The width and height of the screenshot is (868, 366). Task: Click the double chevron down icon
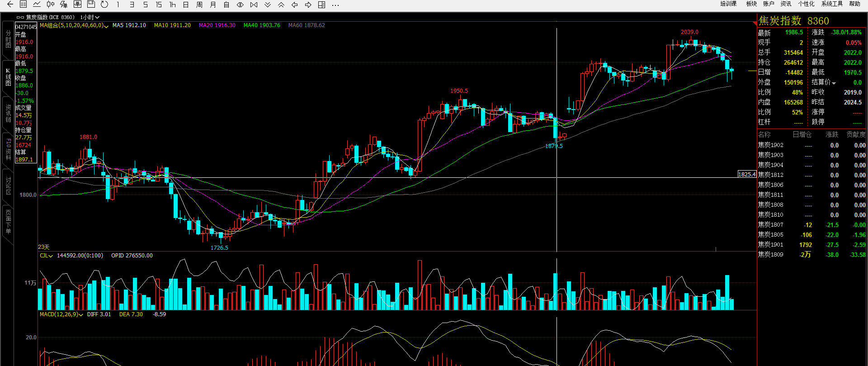(x=268, y=5)
